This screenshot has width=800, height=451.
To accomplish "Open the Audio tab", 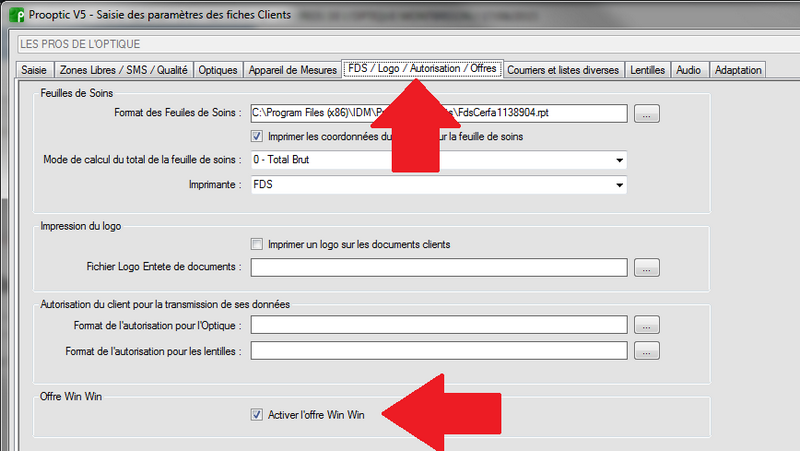I will click(689, 70).
